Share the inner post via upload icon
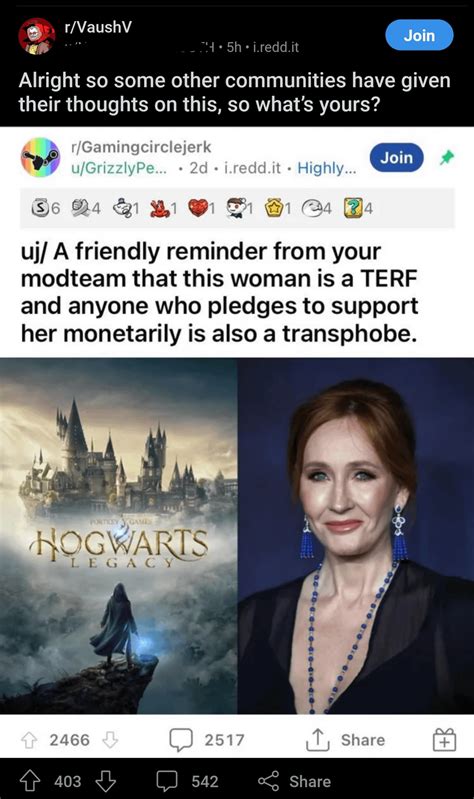 345,740
